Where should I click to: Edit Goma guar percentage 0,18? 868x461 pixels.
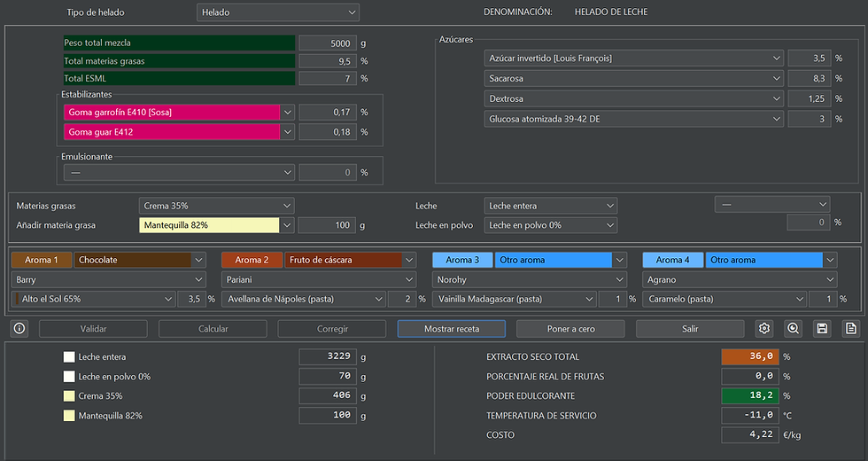click(x=328, y=132)
